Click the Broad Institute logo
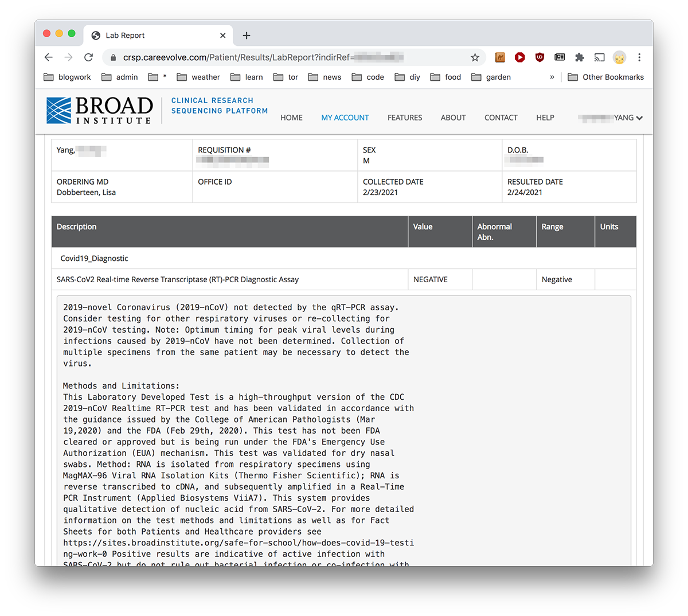Viewport: 688px width, 616px height. 100,110
